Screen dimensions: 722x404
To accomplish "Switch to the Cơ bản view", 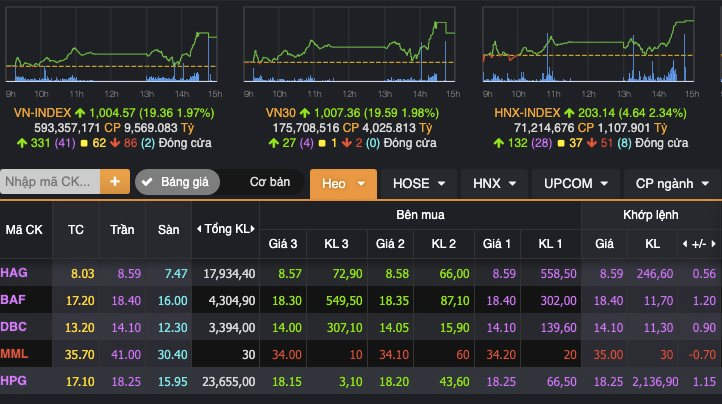I will tap(269, 183).
